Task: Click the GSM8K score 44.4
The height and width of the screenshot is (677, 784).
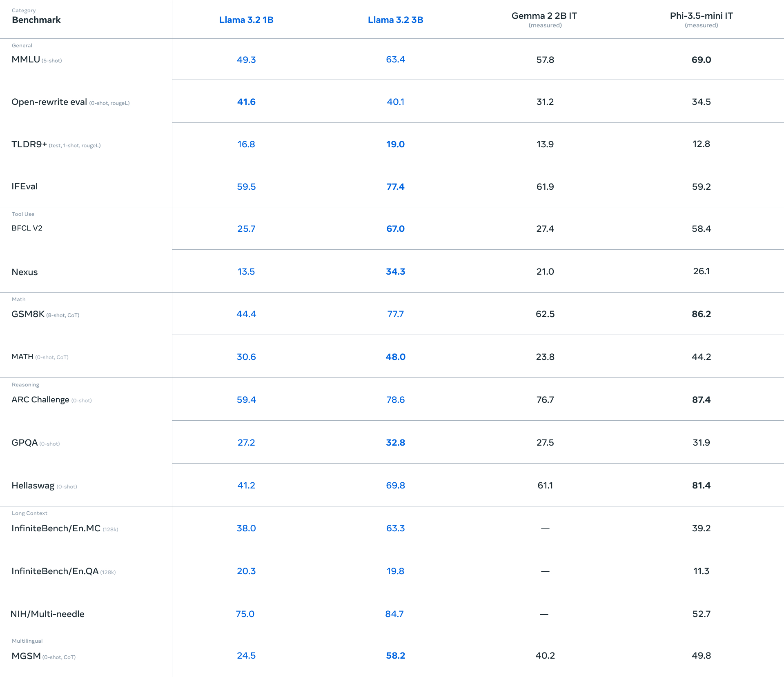Action: [246, 314]
